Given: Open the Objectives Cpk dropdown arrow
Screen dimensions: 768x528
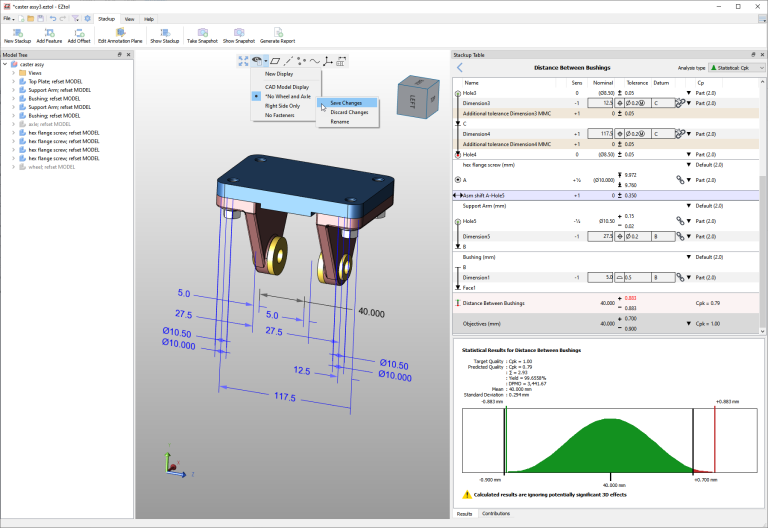Looking at the screenshot, I should click(689, 324).
